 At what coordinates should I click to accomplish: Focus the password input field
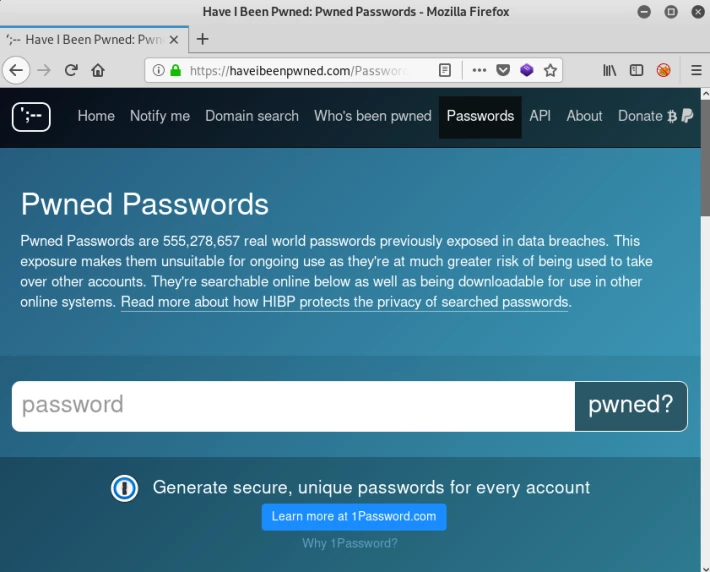293,406
